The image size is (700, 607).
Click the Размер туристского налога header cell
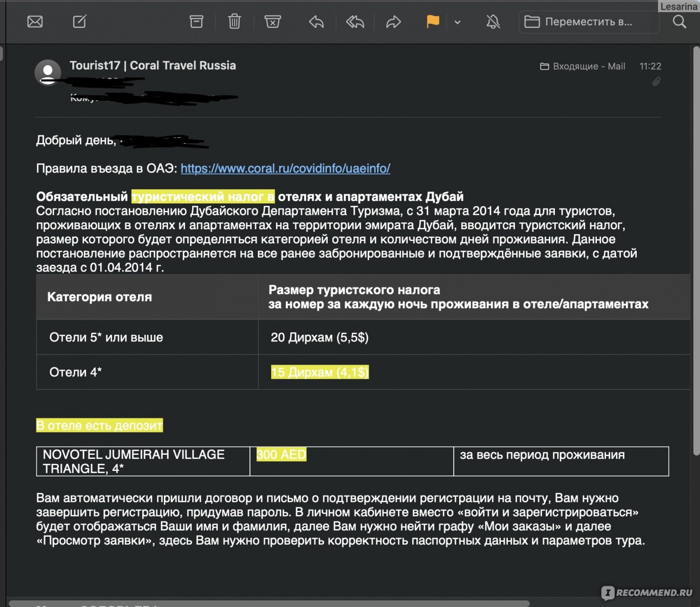coord(474,297)
